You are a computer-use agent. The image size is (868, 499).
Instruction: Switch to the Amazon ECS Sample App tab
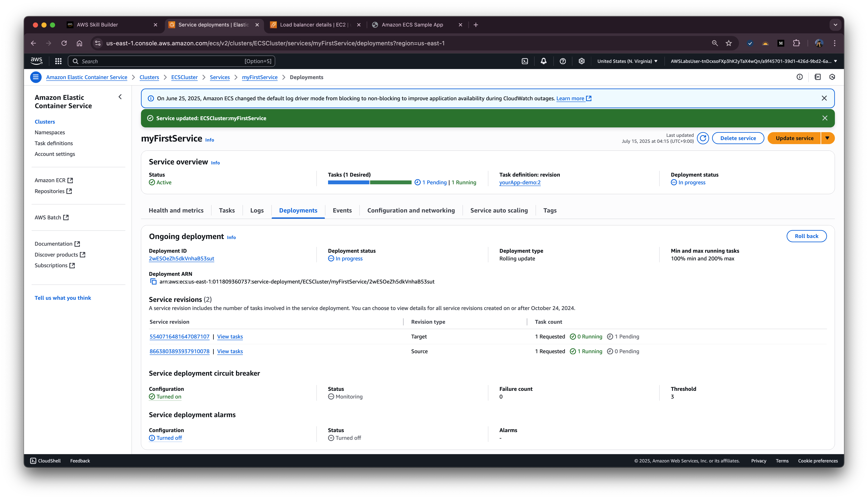click(418, 25)
